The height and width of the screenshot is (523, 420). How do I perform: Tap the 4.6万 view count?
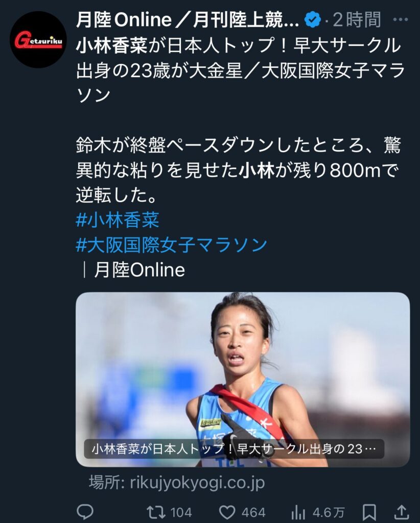pos(328,512)
